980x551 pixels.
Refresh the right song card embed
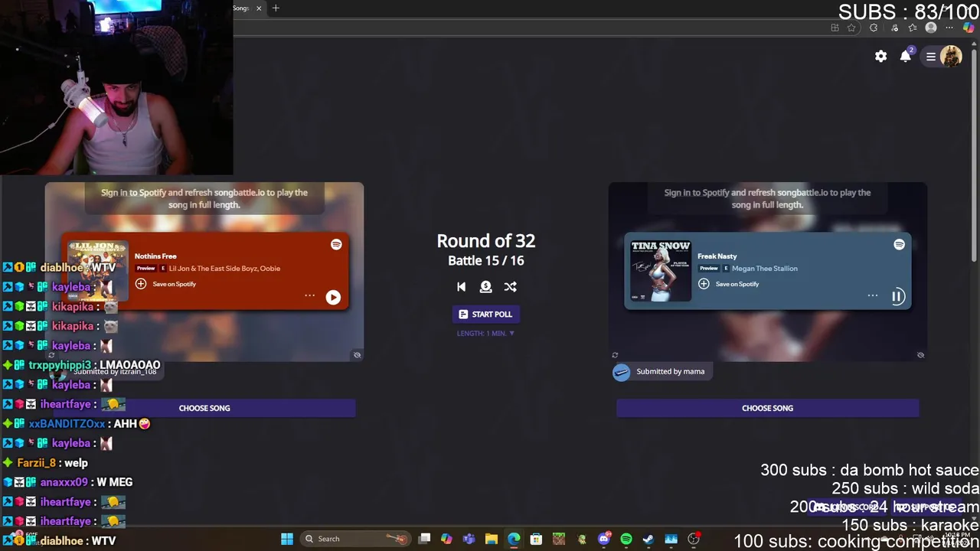click(615, 355)
